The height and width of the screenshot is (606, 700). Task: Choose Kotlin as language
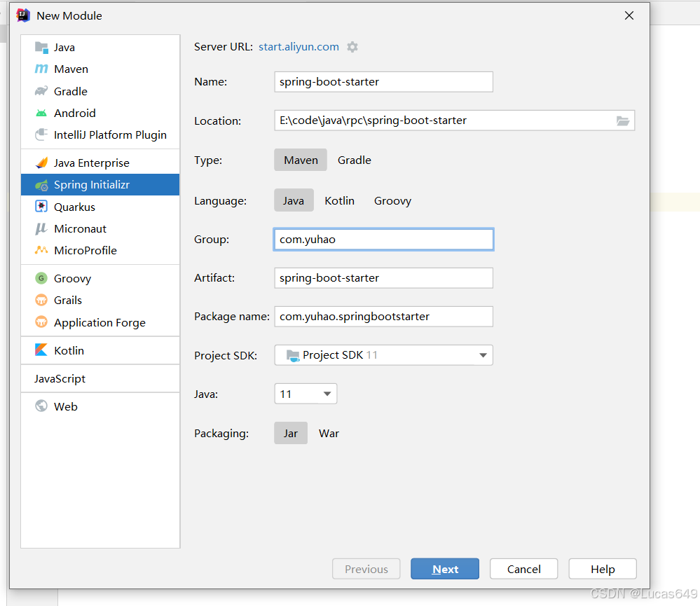pos(340,201)
